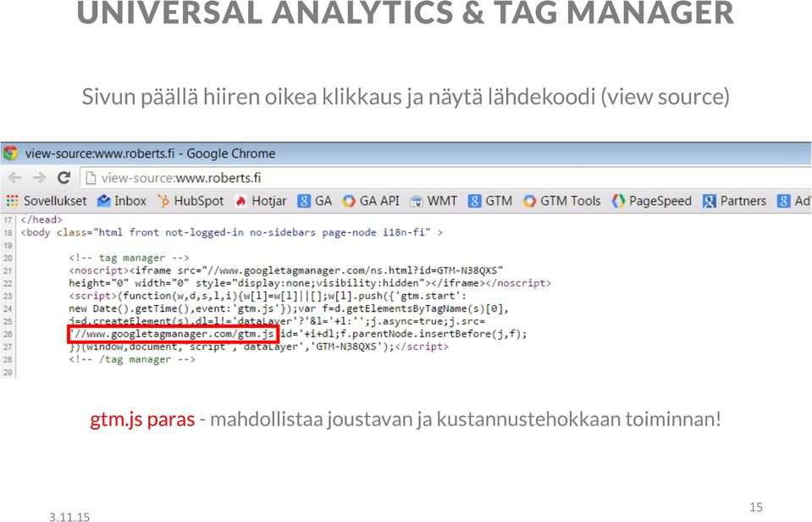The height and width of the screenshot is (522, 812).
Task: Open the GTM bookmark
Action: [x=490, y=201]
